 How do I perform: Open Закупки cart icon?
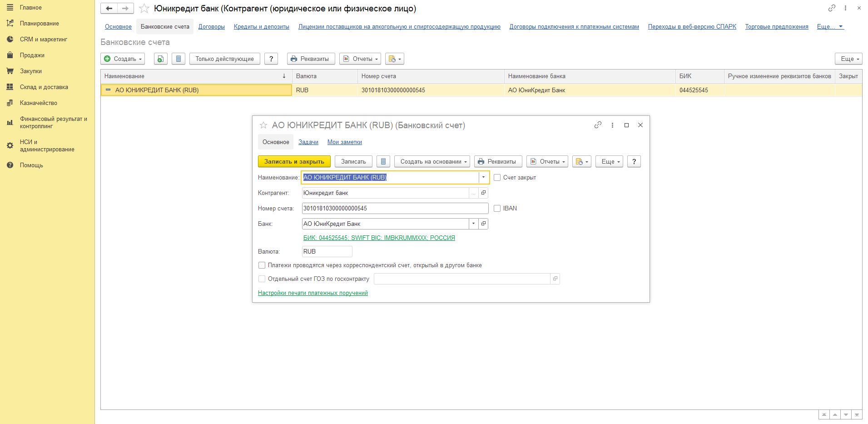(10, 71)
